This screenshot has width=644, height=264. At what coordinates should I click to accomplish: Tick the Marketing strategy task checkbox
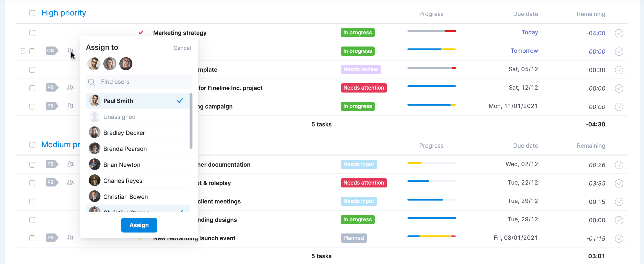click(x=32, y=33)
